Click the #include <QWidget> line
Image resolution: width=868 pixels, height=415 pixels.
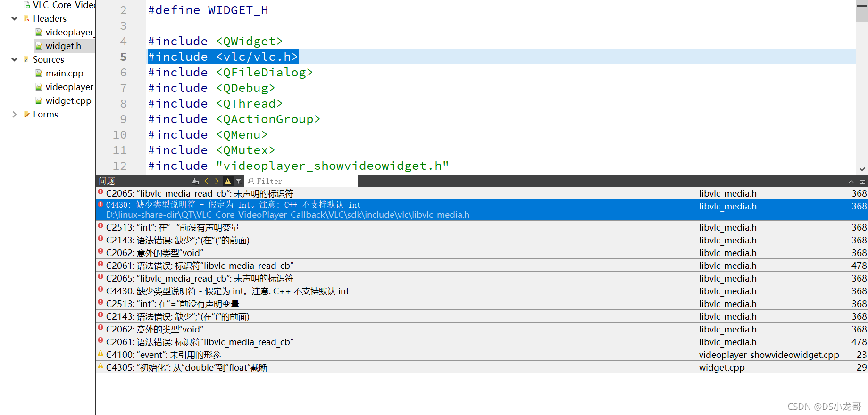tap(215, 41)
